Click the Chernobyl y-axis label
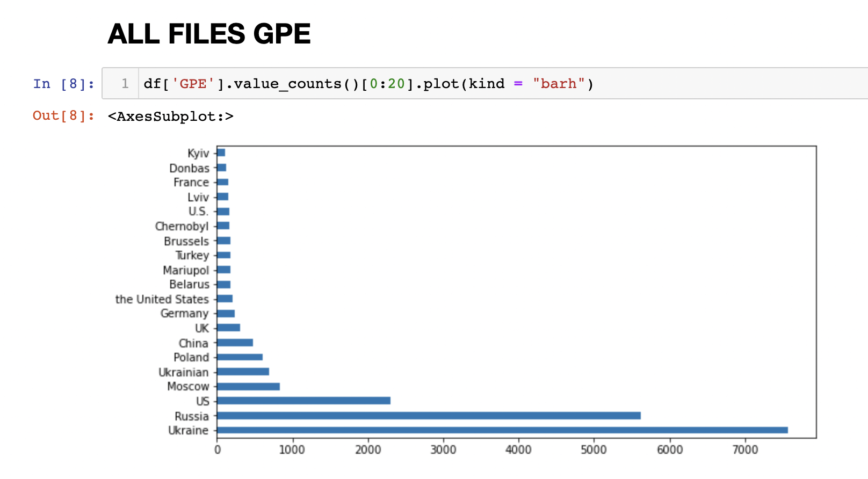The height and width of the screenshot is (479, 868). tap(182, 226)
